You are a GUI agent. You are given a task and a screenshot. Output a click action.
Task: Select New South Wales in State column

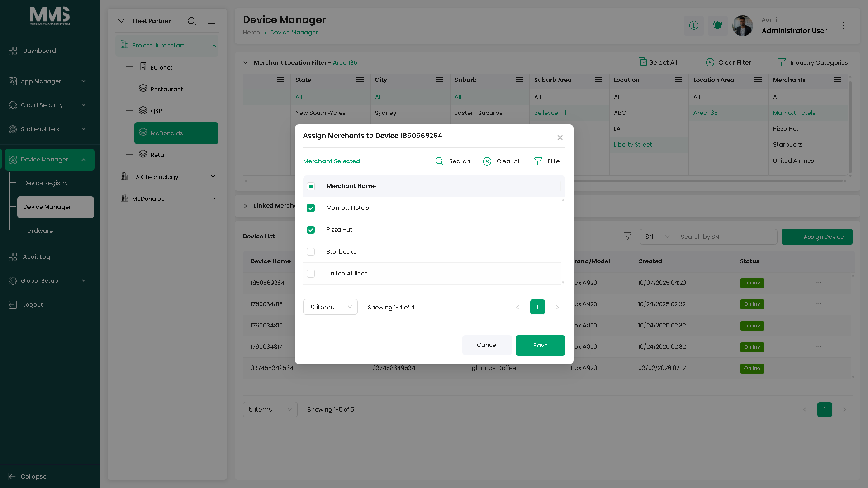tap(320, 113)
